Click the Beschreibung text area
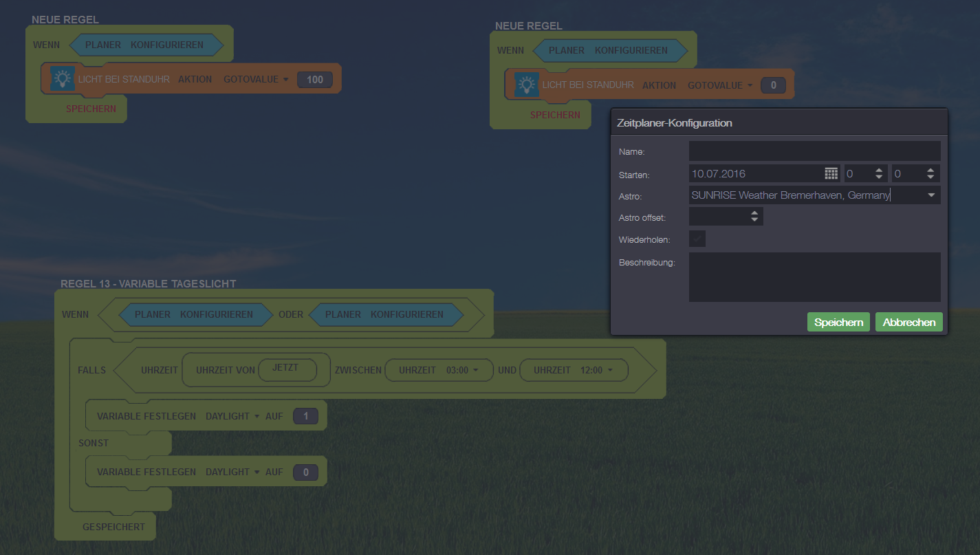980x555 pixels. (814, 276)
